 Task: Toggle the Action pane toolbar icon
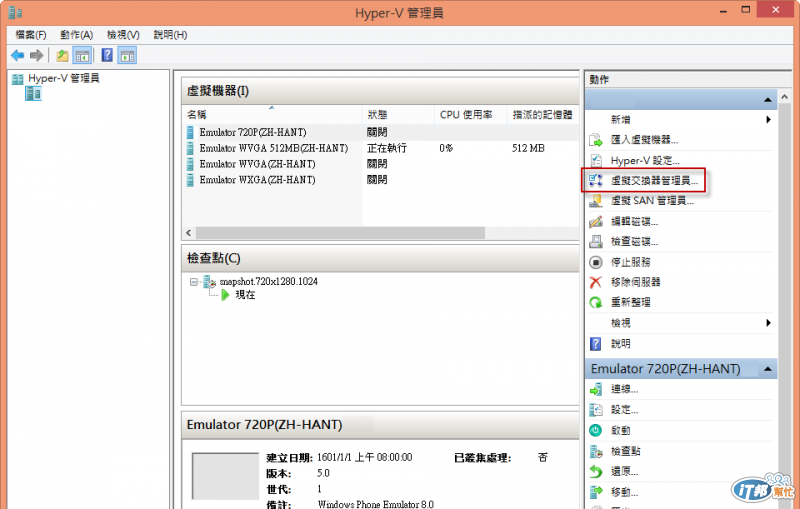[x=127, y=55]
